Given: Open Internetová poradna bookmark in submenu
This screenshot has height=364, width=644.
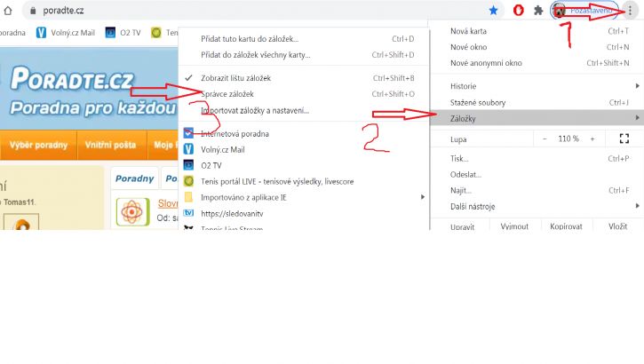Looking at the screenshot, I should (304, 134).
